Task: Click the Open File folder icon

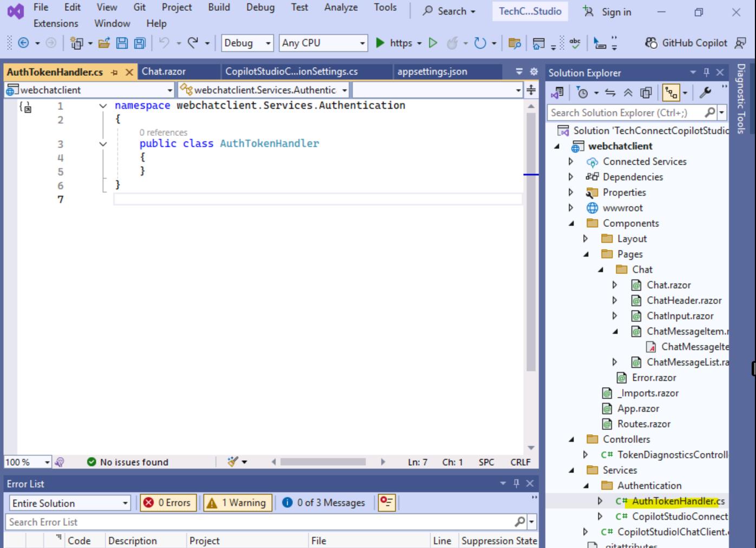Action: (x=104, y=43)
